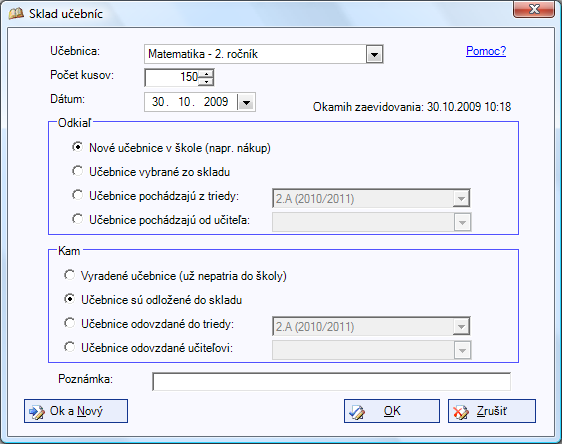Decrease Počet kusov with the down arrow
The height and width of the screenshot is (444, 562).
pos(206,82)
